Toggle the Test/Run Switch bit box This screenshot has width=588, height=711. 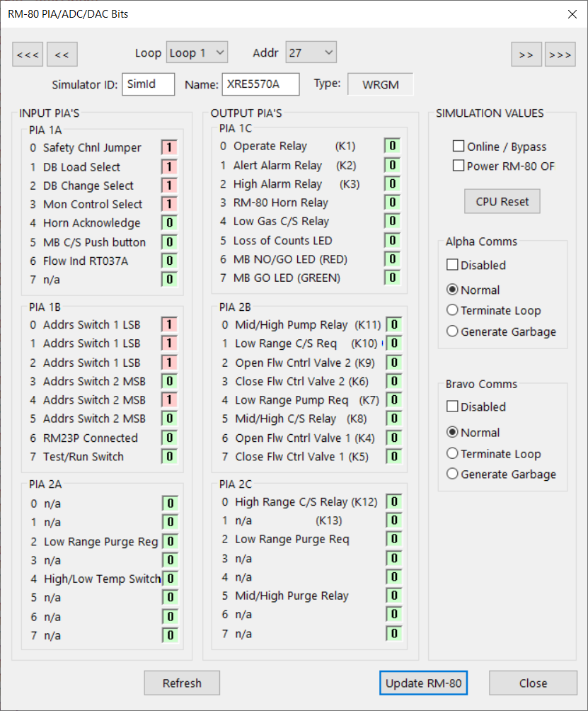pyautogui.click(x=169, y=456)
